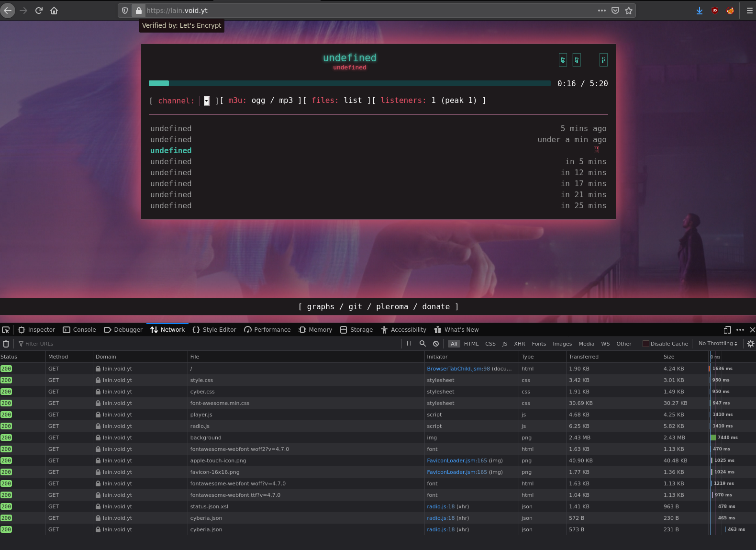The height and width of the screenshot is (550, 756).
Task: Open the devtools customize three-dot menu
Action: click(x=740, y=330)
